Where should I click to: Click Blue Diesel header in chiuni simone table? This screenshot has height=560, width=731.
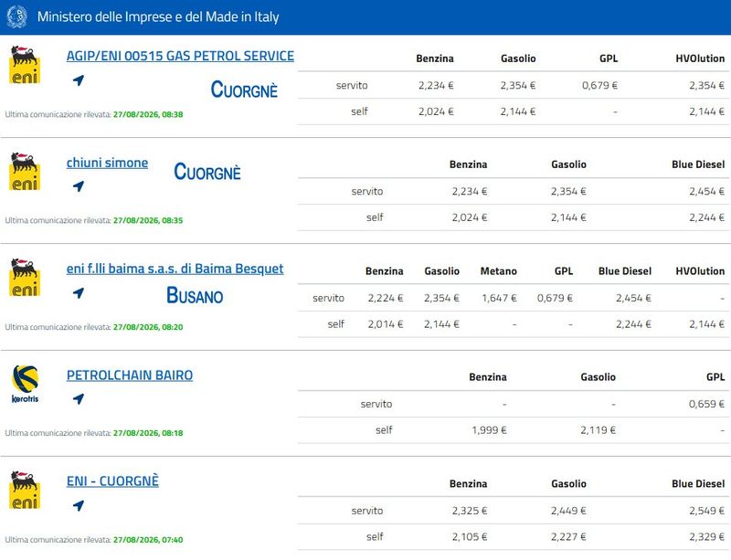[x=698, y=164]
